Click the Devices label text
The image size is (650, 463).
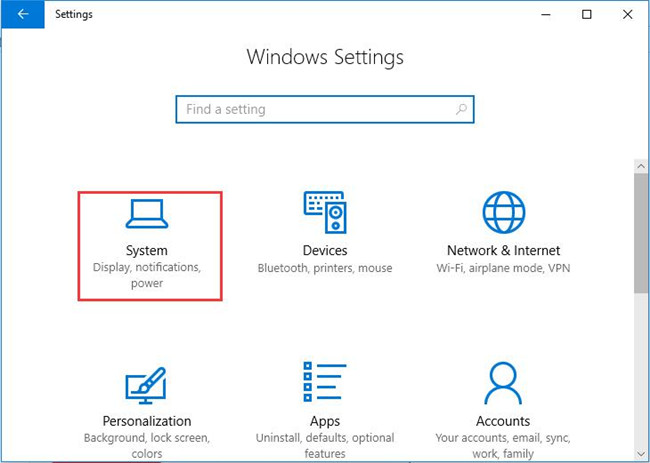click(x=325, y=250)
